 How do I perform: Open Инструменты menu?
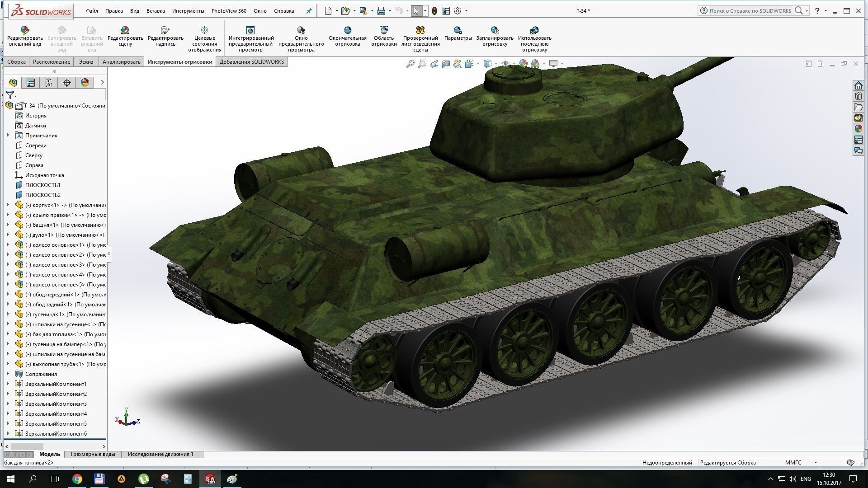[188, 11]
